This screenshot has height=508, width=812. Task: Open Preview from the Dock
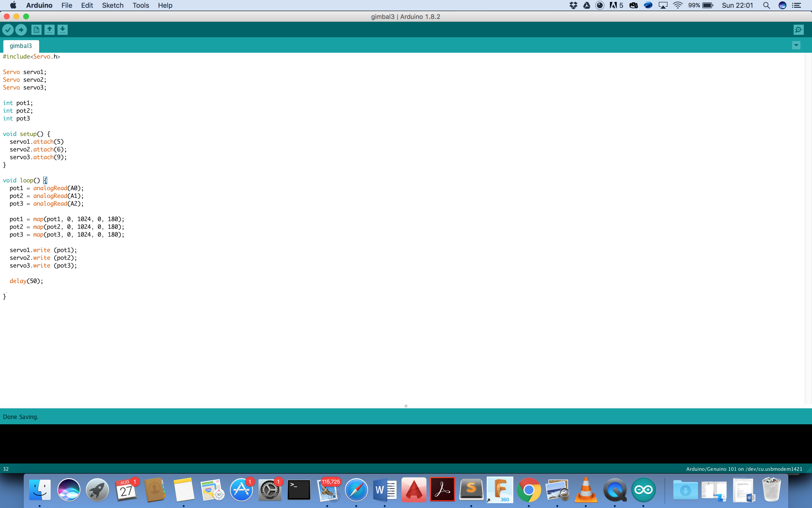point(557,490)
